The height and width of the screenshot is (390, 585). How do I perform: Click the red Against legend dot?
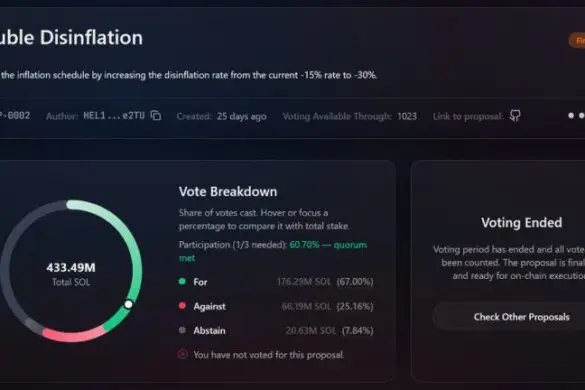pos(182,306)
